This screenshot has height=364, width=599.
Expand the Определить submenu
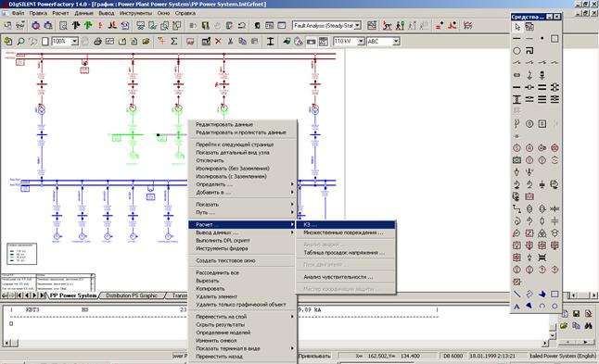[x=243, y=184]
